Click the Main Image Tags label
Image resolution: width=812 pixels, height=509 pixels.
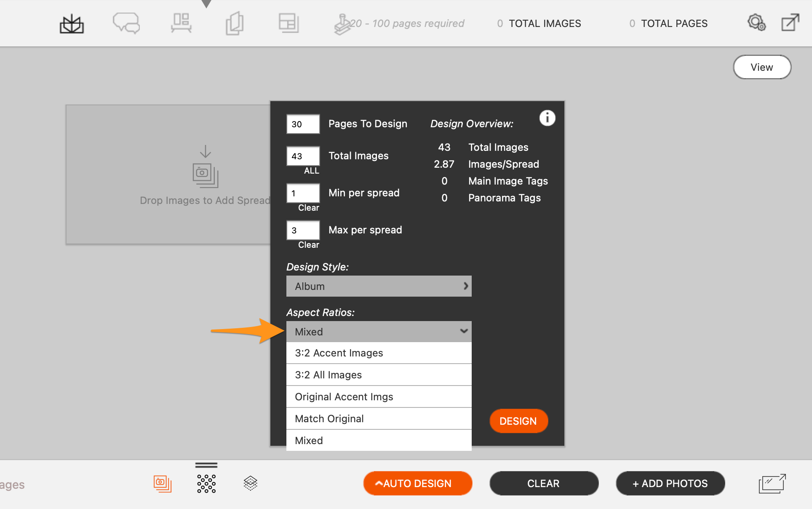[x=508, y=181]
